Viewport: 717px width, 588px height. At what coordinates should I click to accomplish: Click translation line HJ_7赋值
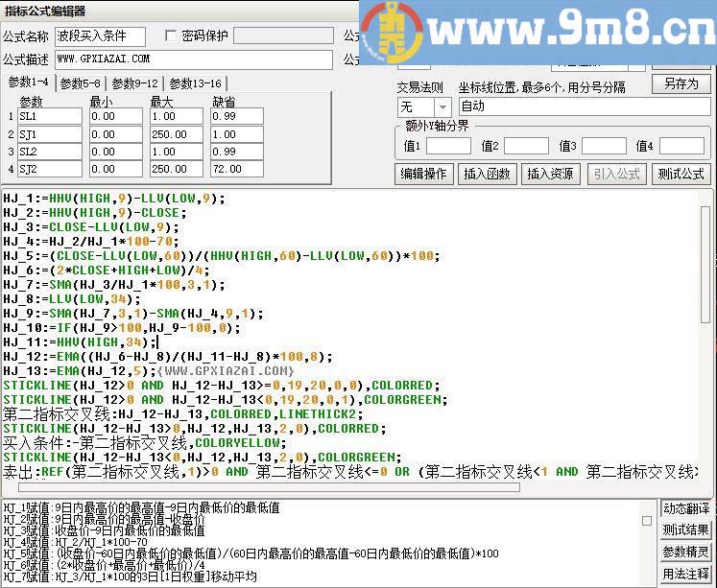coord(131,576)
